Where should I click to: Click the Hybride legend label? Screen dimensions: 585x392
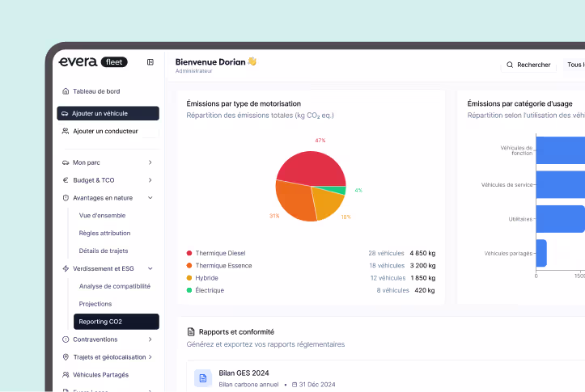coord(206,278)
